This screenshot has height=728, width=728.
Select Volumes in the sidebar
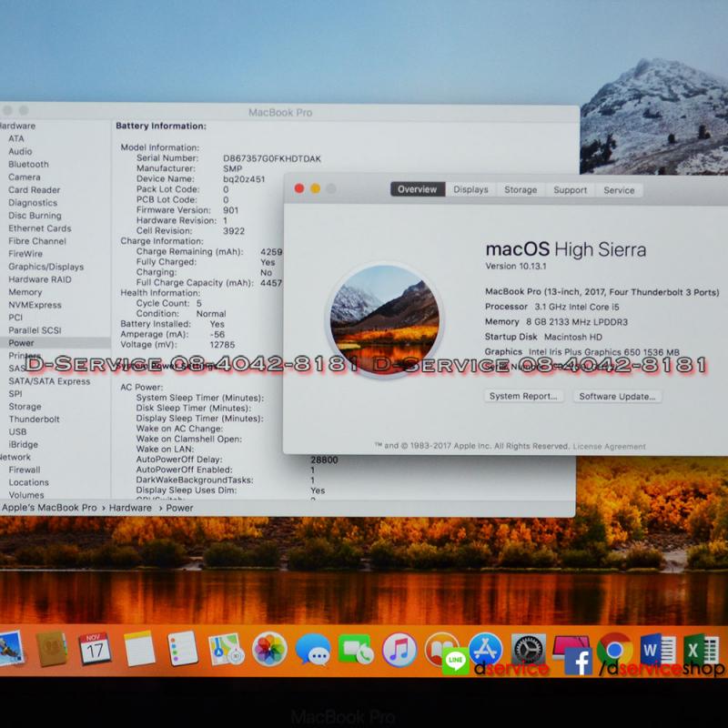tap(26, 495)
